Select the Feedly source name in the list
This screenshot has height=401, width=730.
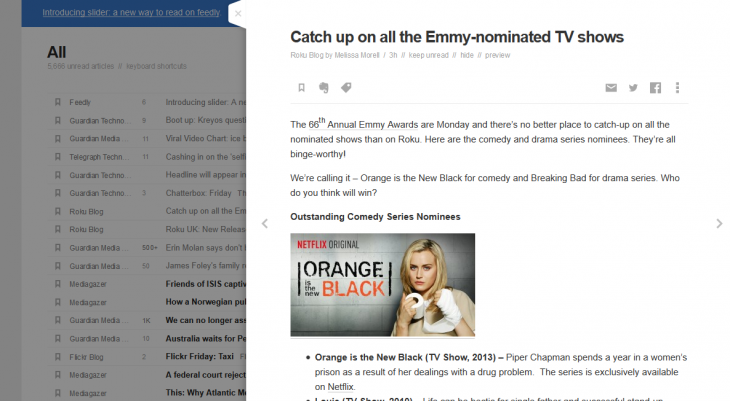[x=80, y=102]
